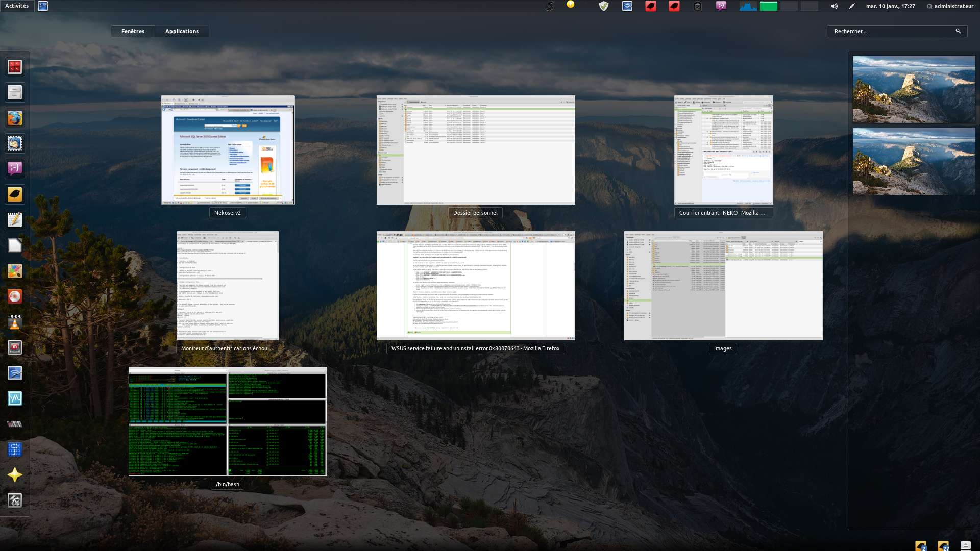The height and width of the screenshot is (551, 980).
Task: Open the calendar from date and time
Action: pyautogui.click(x=890, y=6)
